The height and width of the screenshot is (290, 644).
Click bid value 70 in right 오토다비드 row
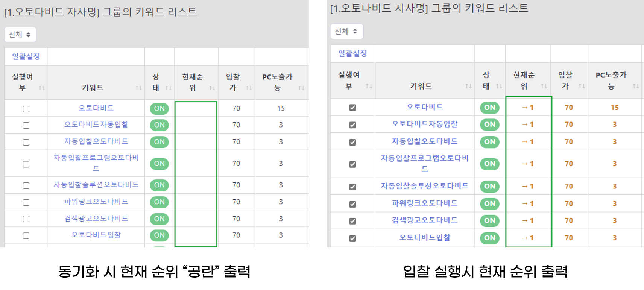click(x=568, y=108)
